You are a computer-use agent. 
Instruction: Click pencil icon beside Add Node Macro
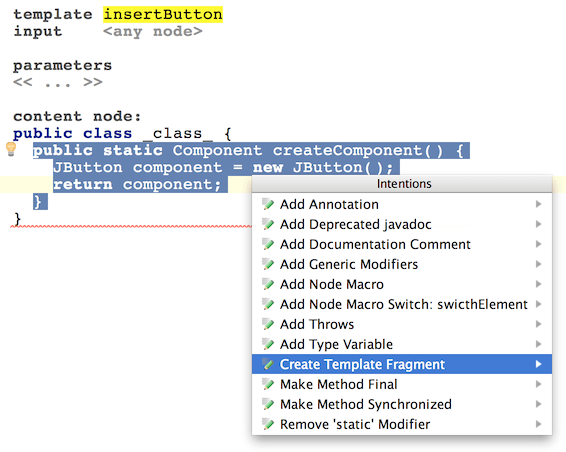268,284
